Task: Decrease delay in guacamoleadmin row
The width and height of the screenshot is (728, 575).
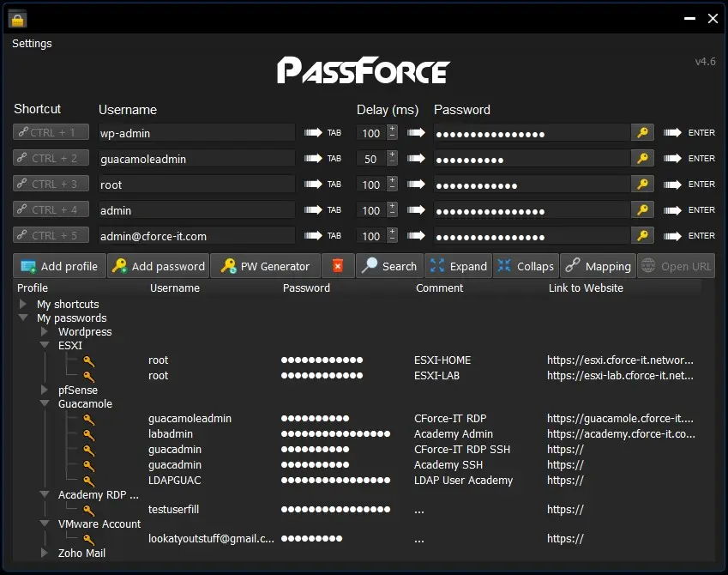Action: [x=393, y=163]
